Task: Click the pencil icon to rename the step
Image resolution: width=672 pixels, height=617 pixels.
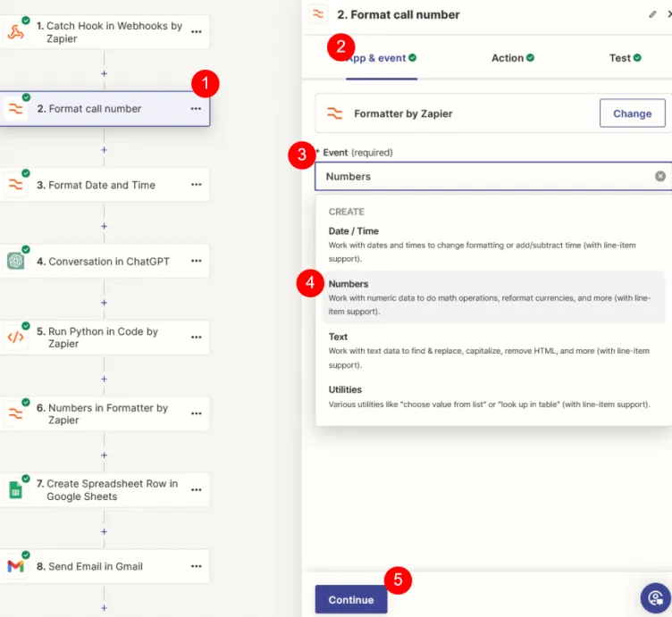Action: [652, 14]
